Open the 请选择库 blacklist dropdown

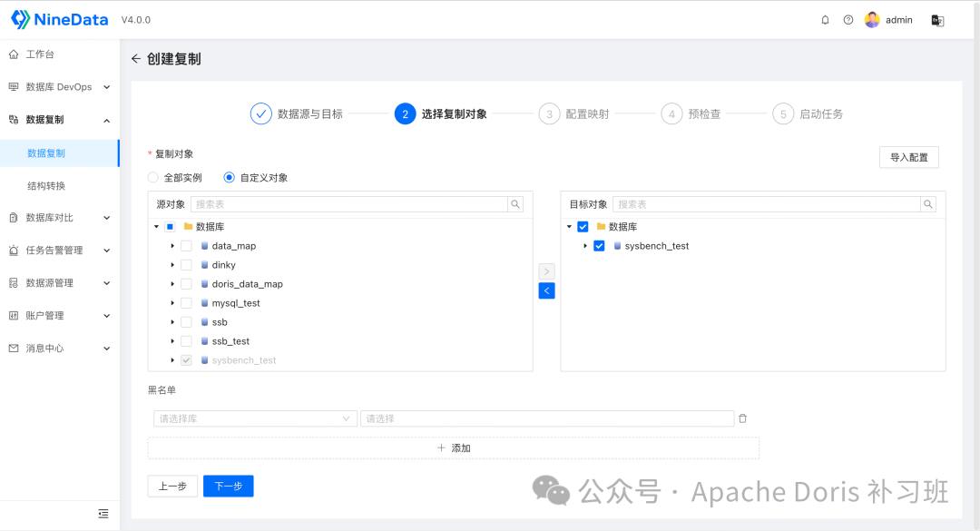[254, 418]
